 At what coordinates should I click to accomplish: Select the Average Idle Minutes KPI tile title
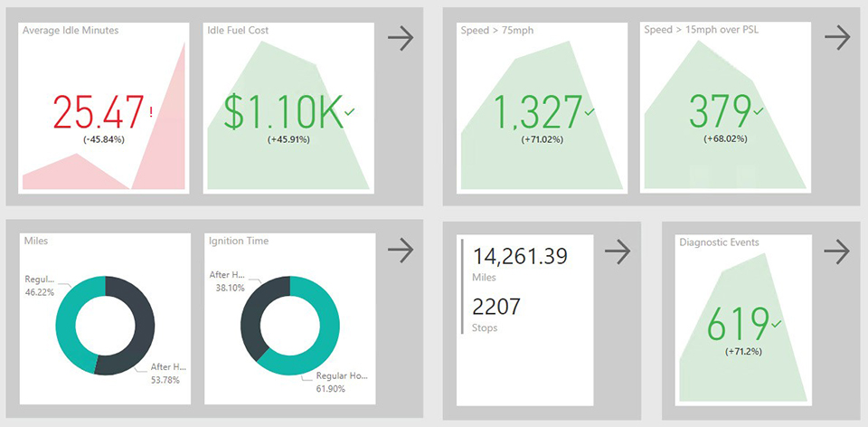[71, 31]
